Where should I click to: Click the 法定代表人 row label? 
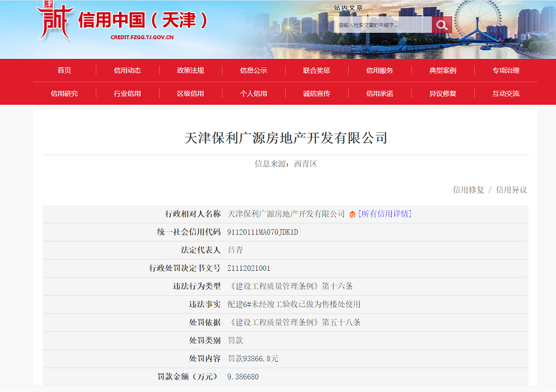click(201, 250)
